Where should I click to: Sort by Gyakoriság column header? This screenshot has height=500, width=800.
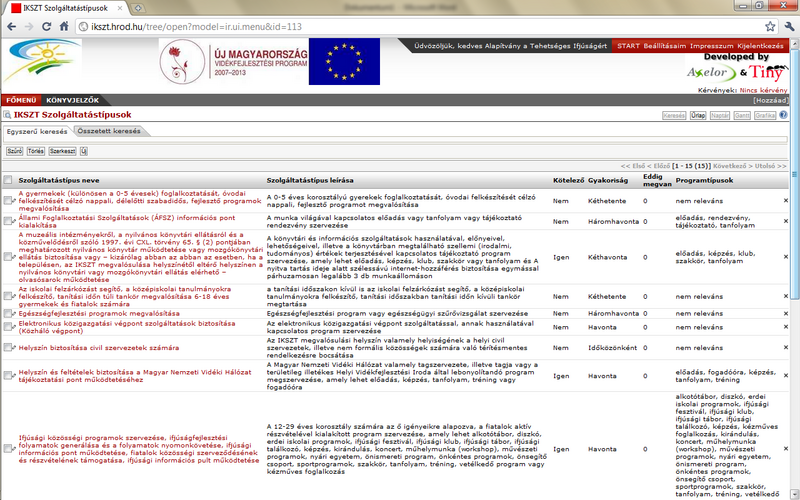tap(608, 180)
